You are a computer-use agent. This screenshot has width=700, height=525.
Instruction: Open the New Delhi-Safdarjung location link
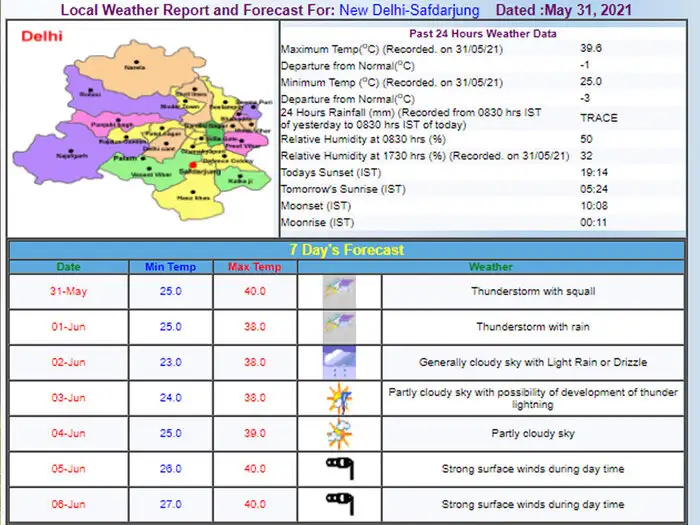point(409,10)
